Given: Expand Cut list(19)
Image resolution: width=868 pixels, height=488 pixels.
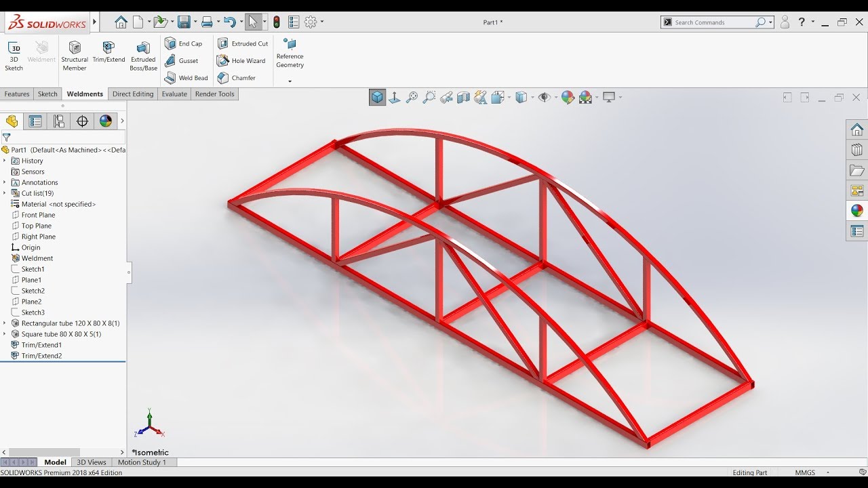Looking at the screenshot, I should coord(5,193).
